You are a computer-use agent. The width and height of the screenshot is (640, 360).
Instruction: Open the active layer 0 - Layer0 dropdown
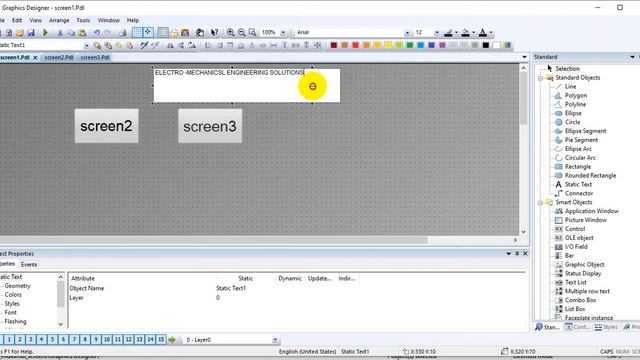(x=275, y=340)
